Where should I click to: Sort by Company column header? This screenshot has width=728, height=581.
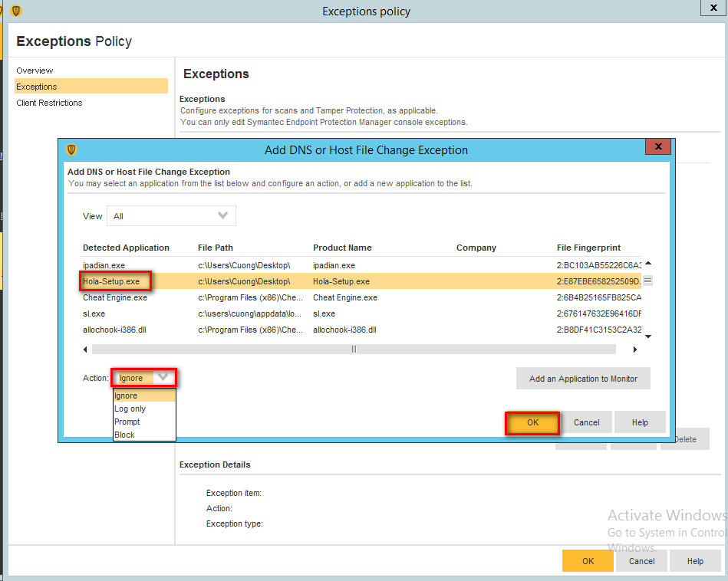pos(476,248)
